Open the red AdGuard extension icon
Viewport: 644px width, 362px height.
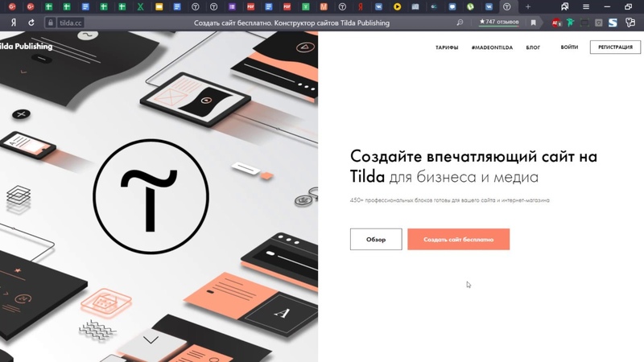556,23
